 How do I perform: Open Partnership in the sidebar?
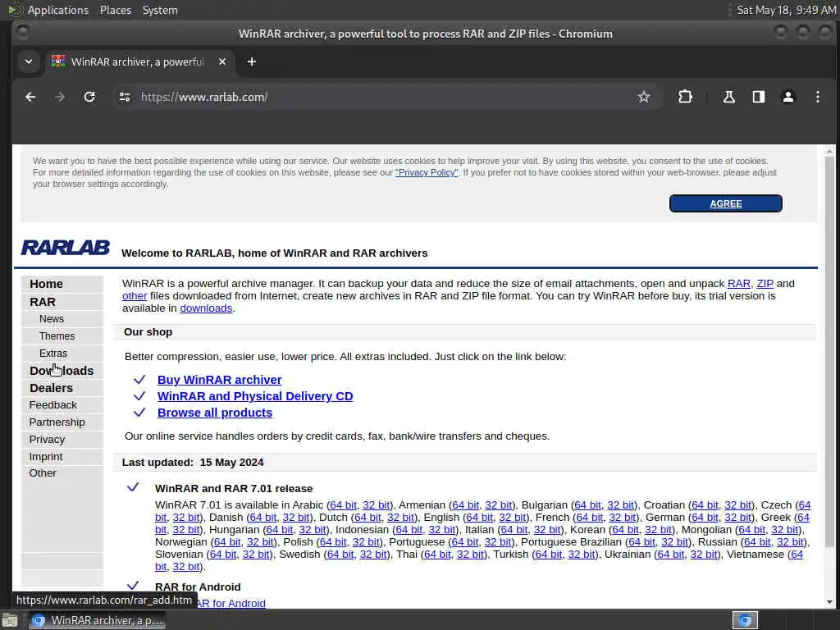pyautogui.click(x=57, y=422)
